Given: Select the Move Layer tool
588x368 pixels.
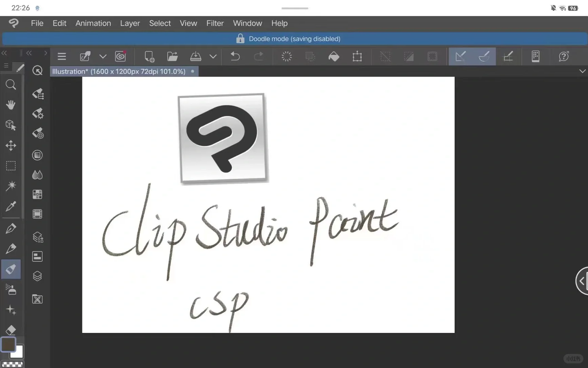Looking at the screenshot, I should point(11,145).
